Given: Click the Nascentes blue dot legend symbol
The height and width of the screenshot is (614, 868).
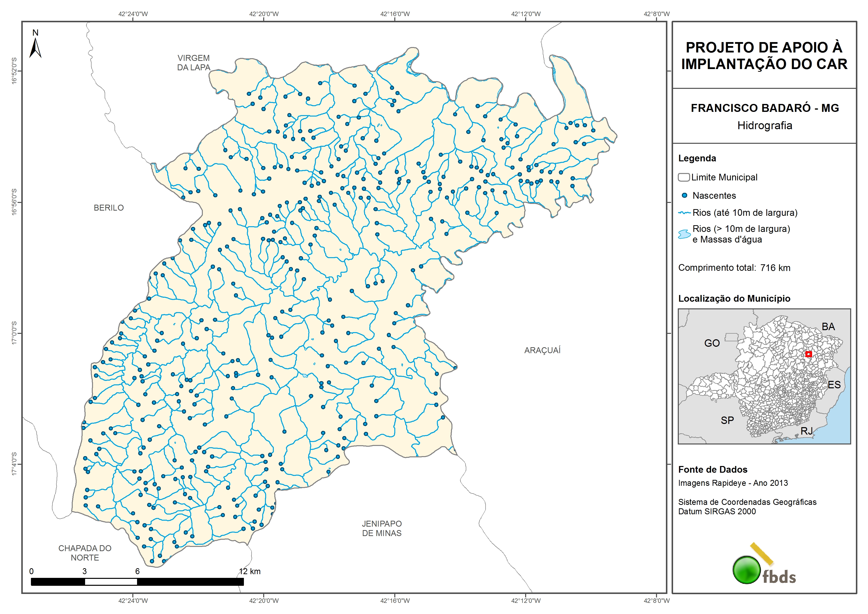Looking at the screenshot, I should tap(684, 196).
